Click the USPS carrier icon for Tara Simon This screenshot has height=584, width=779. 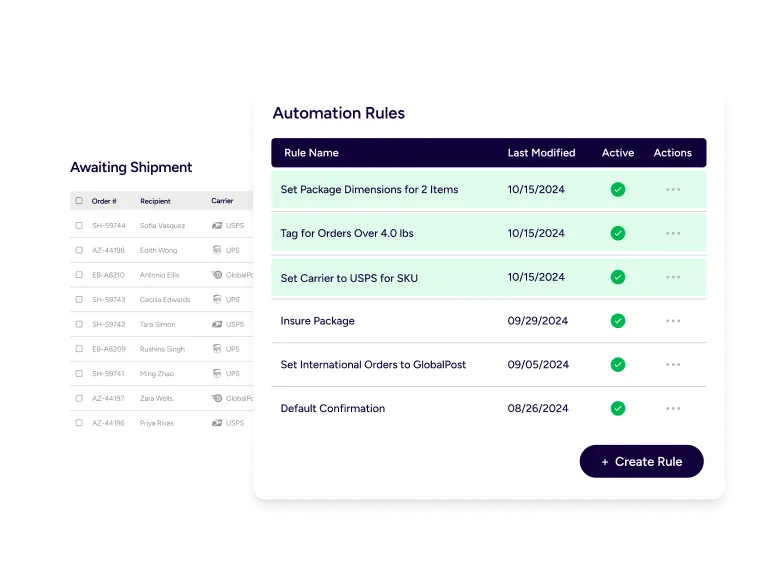tap(217, 324)
